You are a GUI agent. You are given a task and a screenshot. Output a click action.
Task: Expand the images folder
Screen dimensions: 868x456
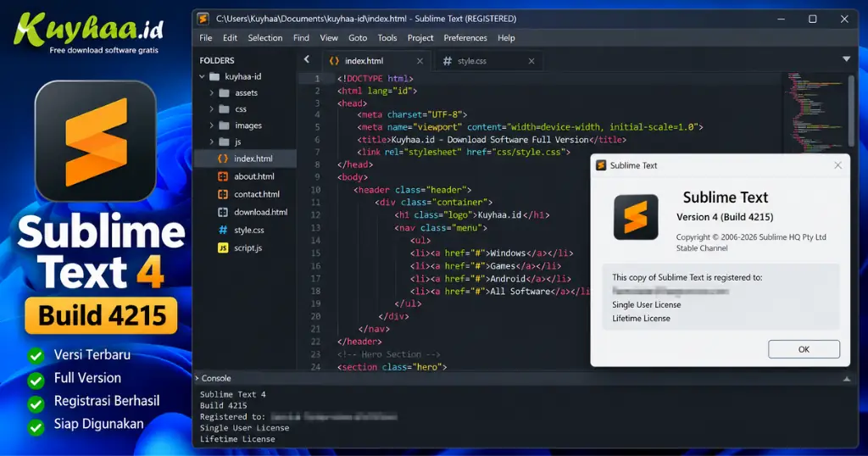tap(211, 125)
